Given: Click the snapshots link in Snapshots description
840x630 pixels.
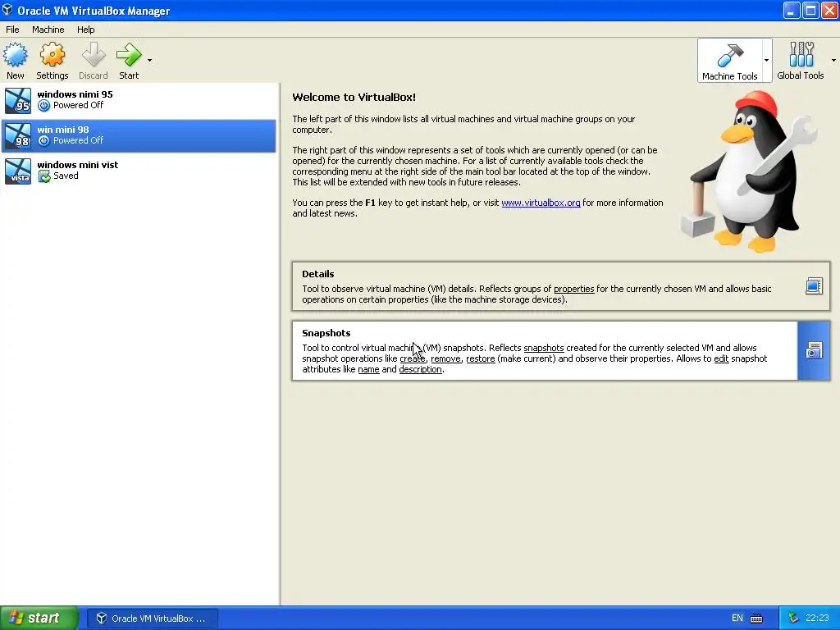Looking at the screenshot, I should (543, 348).
